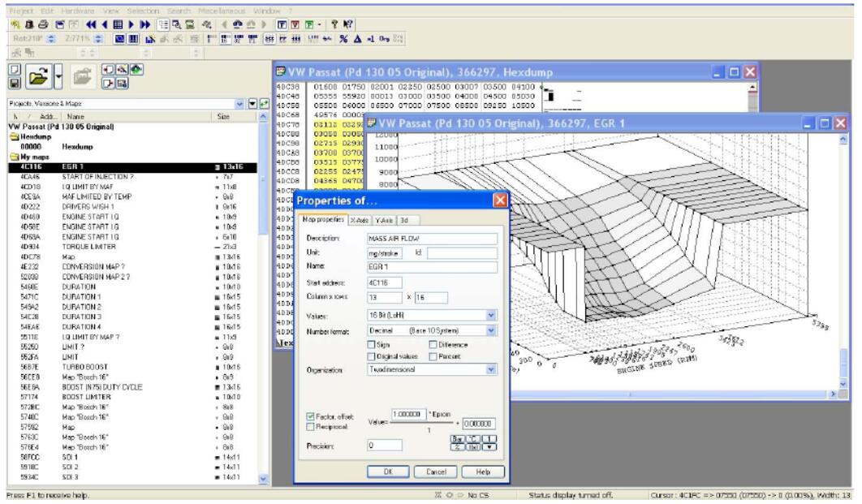Switch to the X-Axis tab
The width and height of the screenshot is (862, 504).
360,220
